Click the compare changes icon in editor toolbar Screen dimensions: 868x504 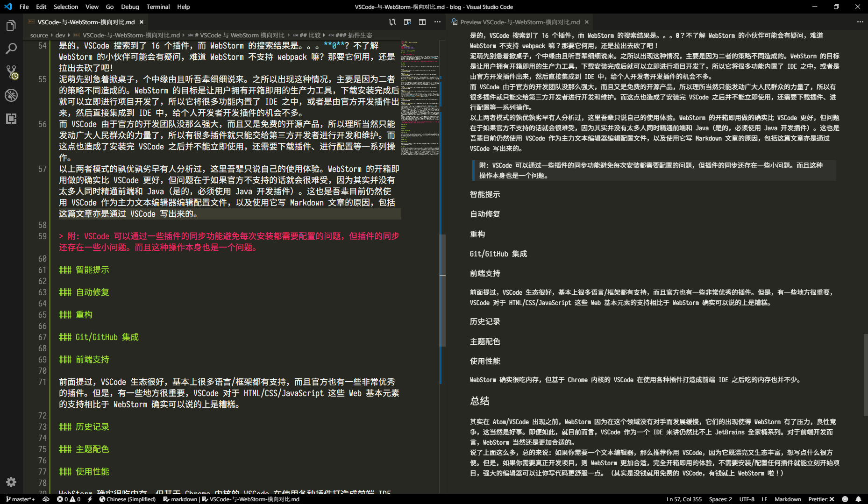tap(392, 22)
